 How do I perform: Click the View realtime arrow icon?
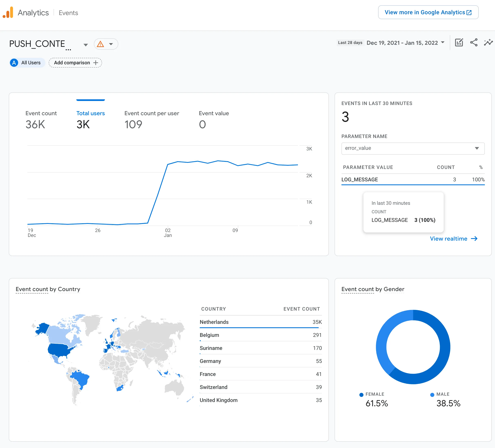(474, 239)
